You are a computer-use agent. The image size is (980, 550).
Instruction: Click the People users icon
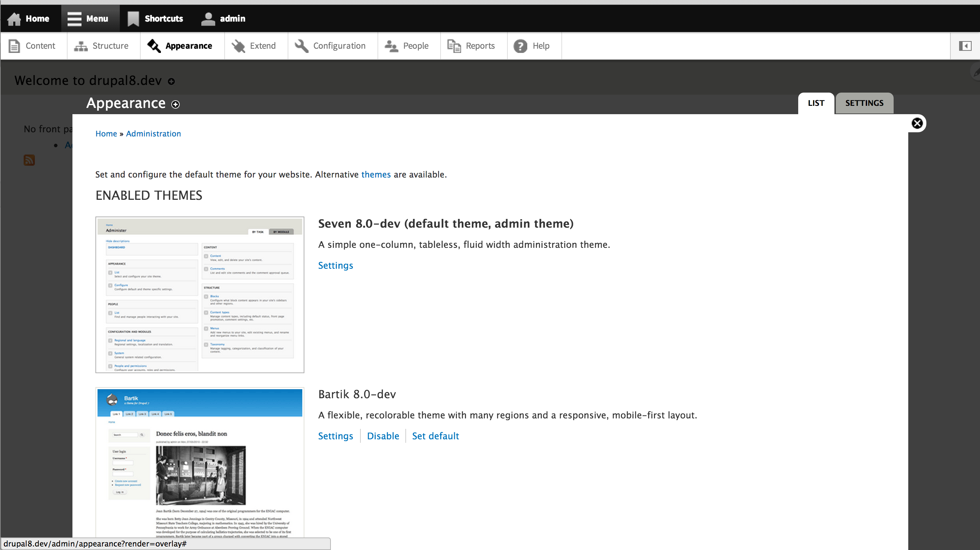coord(391,46)
